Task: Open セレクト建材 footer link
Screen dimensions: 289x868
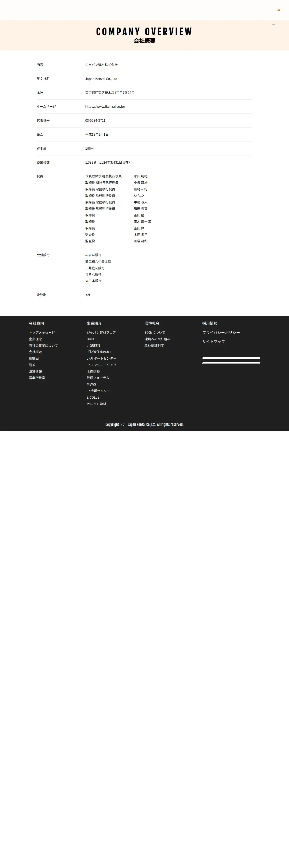Action: [x=97, y=404]
